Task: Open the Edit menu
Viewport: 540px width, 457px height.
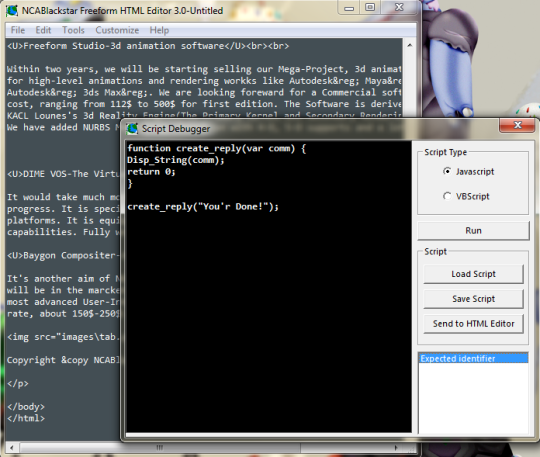Action: pyautogui.click(x=43, y=30)
